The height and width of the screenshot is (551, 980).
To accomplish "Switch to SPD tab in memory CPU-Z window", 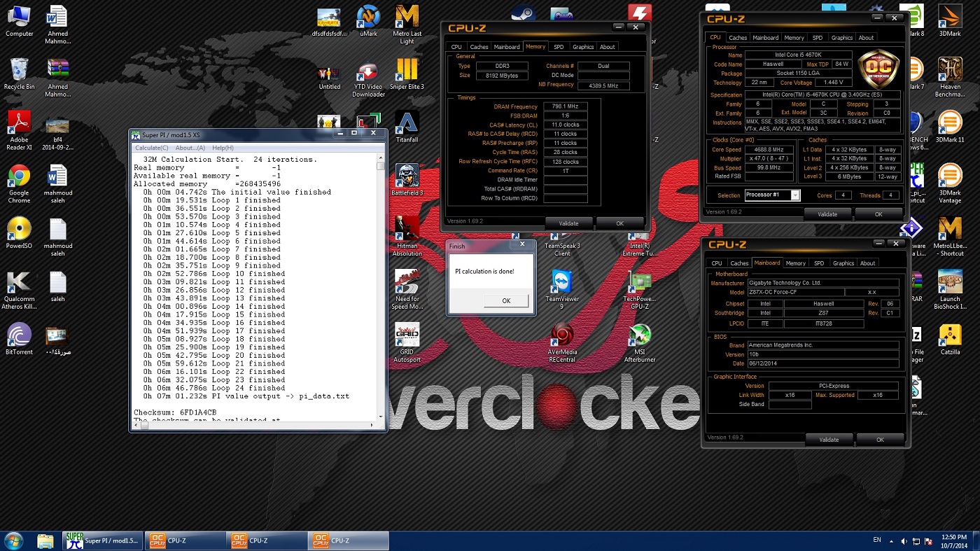I will pos(559,47).
